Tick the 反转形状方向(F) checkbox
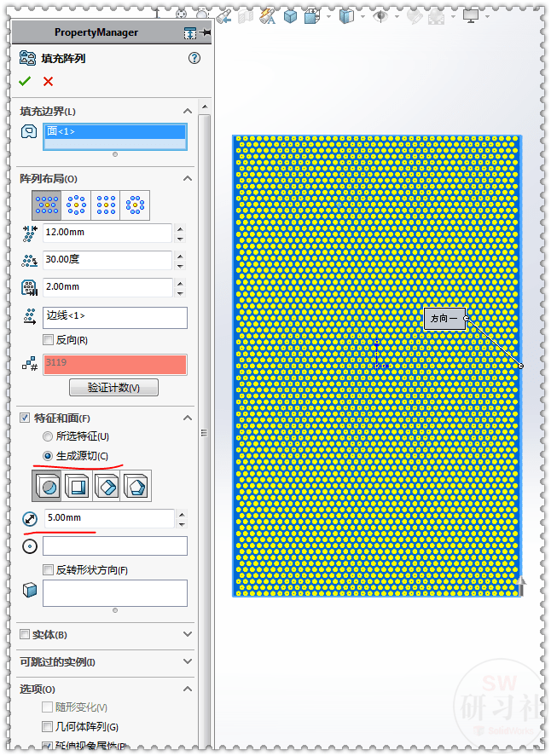Image resolution: width=551 pixels, height=756 pixels. coord(49,570)
